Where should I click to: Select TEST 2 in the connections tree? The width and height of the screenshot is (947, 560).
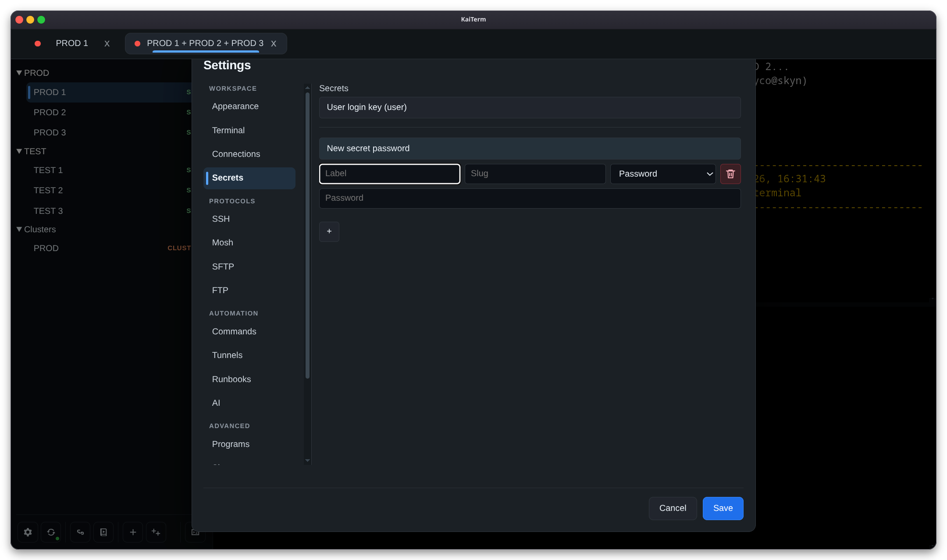[109, 191]
